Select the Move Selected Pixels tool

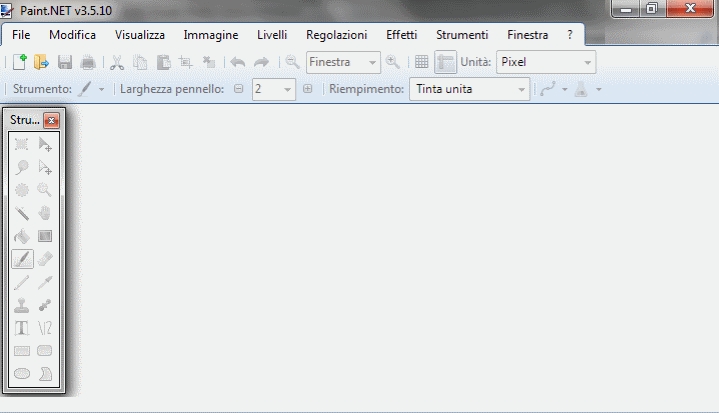(x=45, y=144)
